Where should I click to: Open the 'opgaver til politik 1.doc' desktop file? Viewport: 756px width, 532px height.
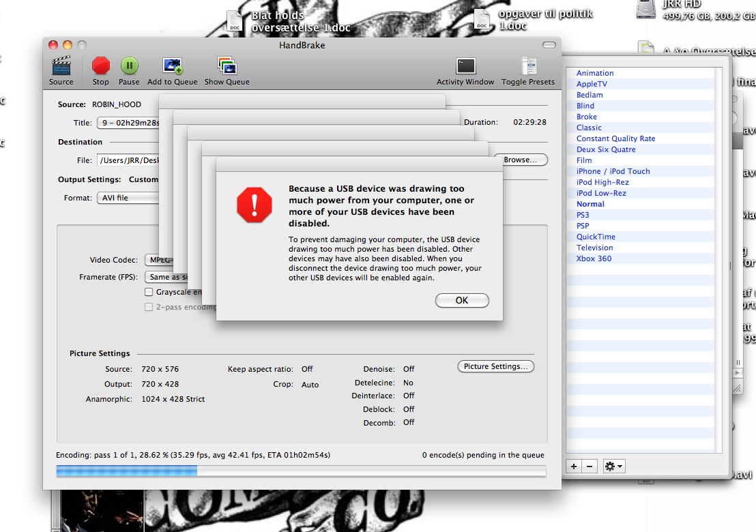pos(482,19)
